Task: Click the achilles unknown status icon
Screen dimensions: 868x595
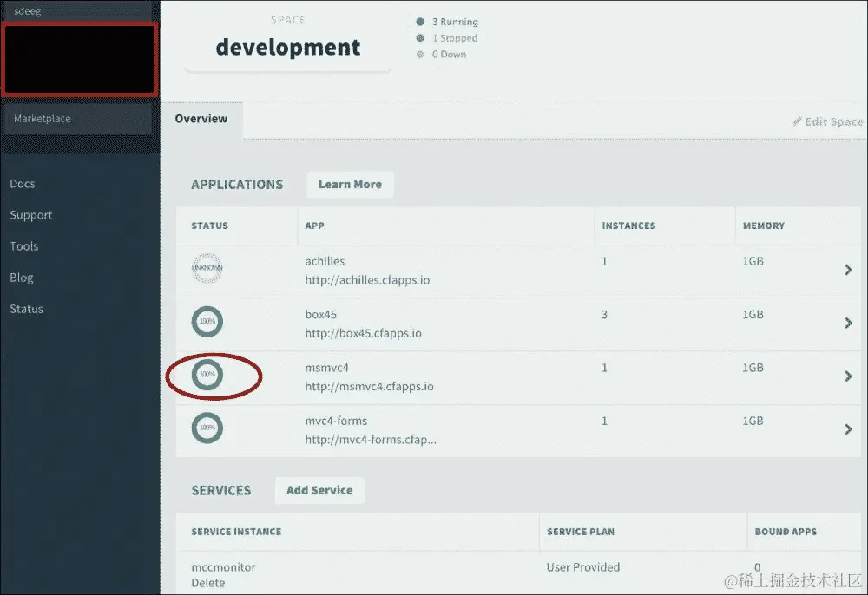Action: pos(207,268)
